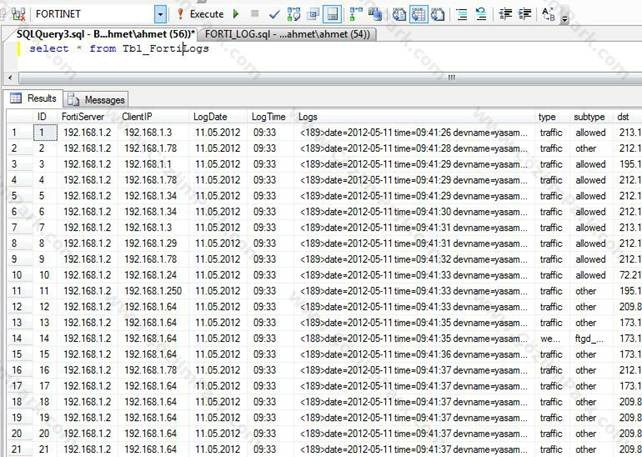Execute the current SQL query

pos(201,14)
